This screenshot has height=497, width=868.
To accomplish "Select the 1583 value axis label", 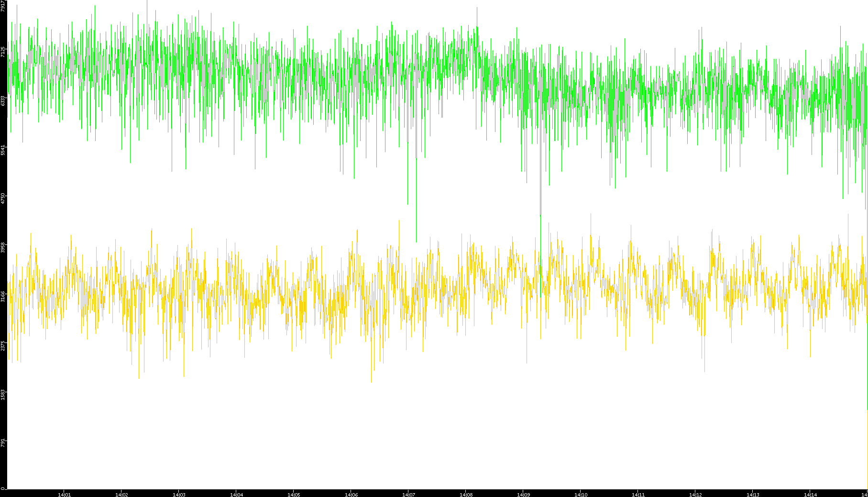I will pyautogui.click(x=3, y=395).
